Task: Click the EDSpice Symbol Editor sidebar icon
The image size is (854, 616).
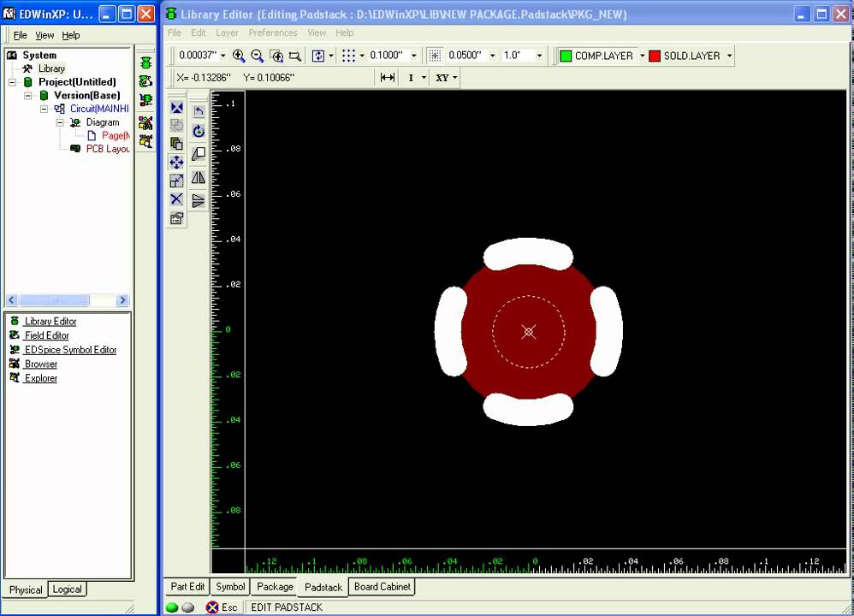Action: 145,99
